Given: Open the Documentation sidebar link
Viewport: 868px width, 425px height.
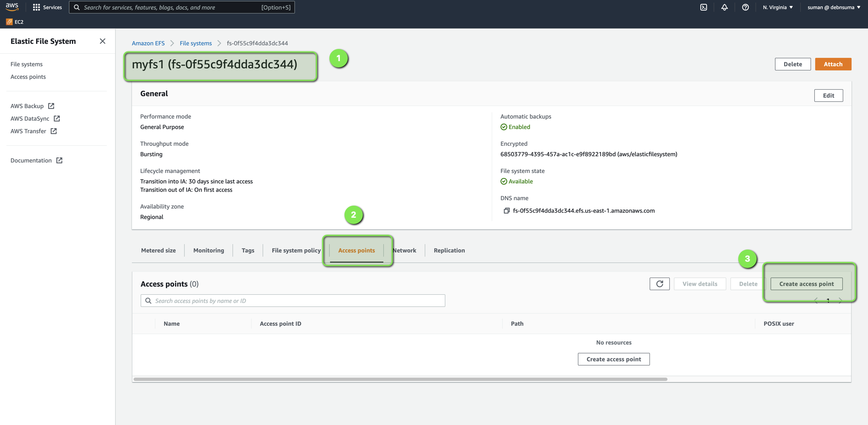Looking at the screenshot, I should [31, 160].
